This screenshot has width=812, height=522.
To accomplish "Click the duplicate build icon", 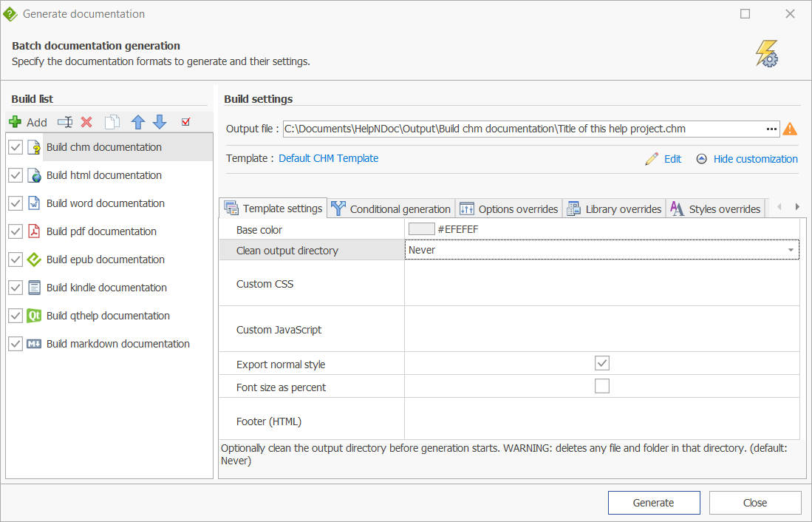I will tap(112, 122).
